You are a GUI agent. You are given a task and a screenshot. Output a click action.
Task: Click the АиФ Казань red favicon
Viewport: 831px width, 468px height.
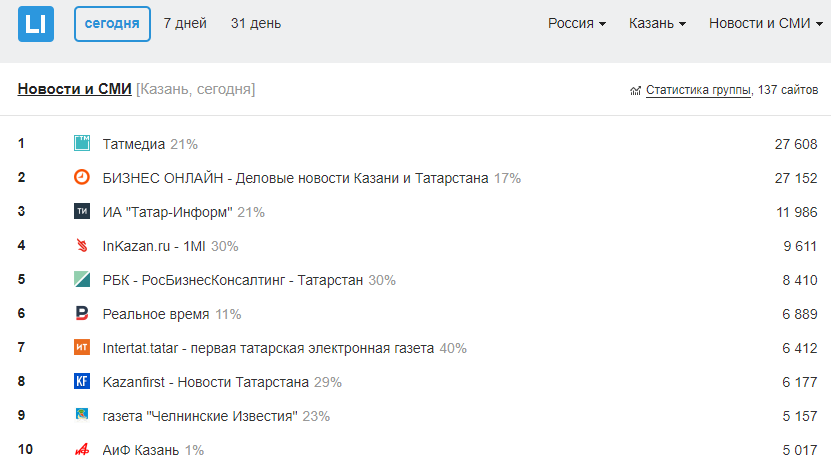click(82, 449)
